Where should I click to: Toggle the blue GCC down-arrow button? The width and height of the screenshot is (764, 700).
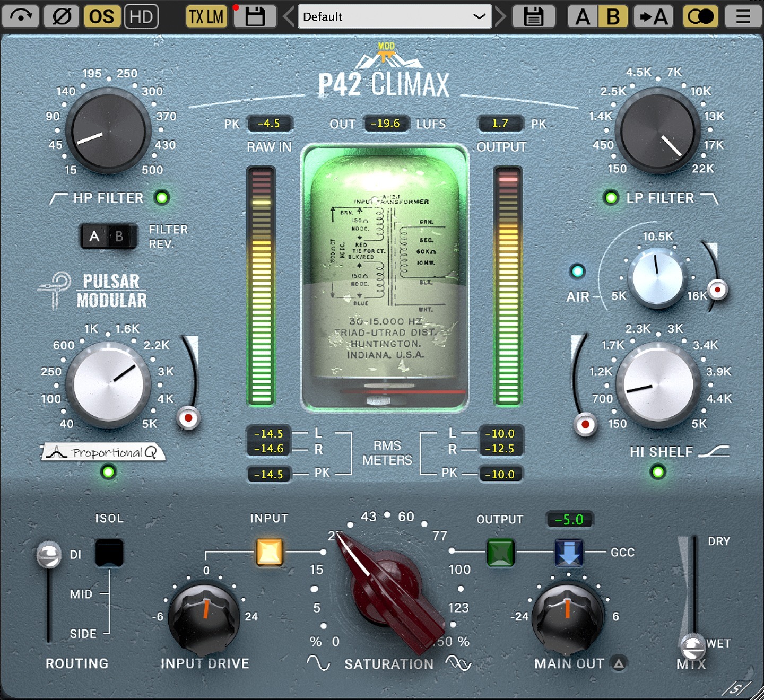click(569, 552)
